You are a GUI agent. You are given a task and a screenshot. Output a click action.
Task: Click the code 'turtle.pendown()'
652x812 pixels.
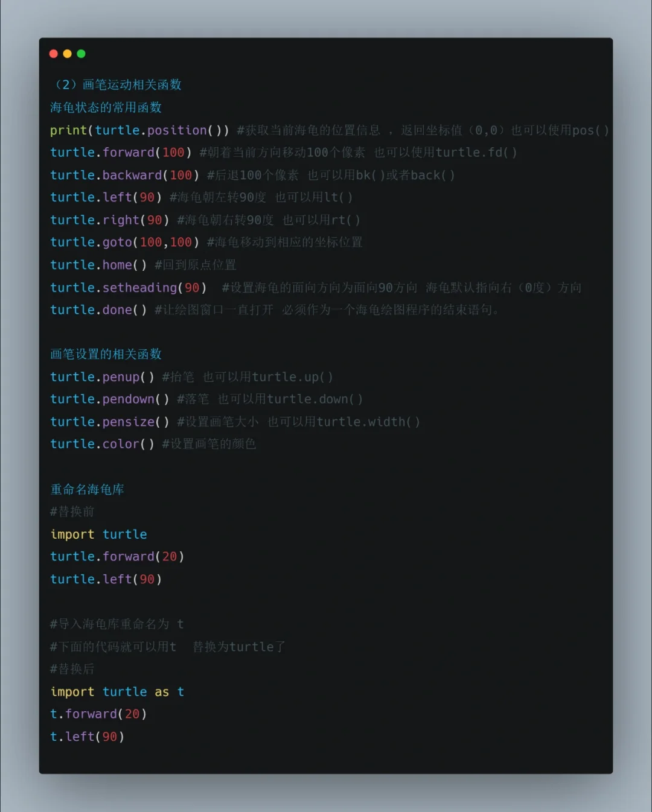pos(109,399)
